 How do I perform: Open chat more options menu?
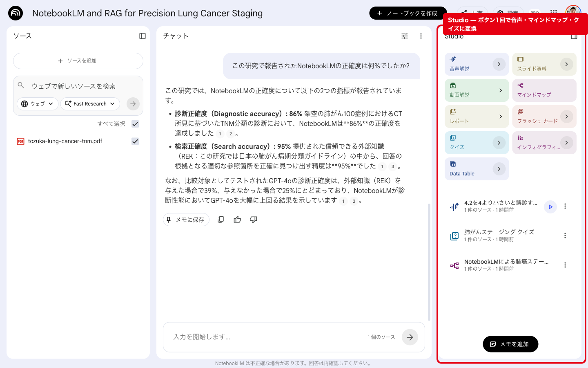click(x=421, y=36)
